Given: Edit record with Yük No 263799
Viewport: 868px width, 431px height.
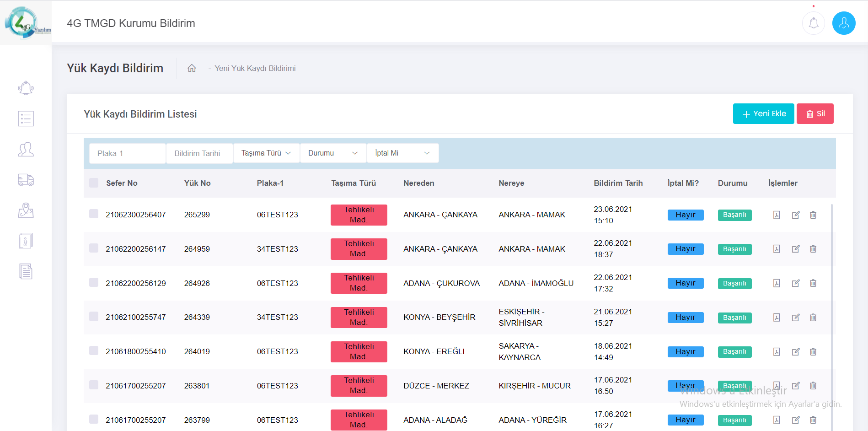Looking at the screenshot, I should click(x=796, y=420).
